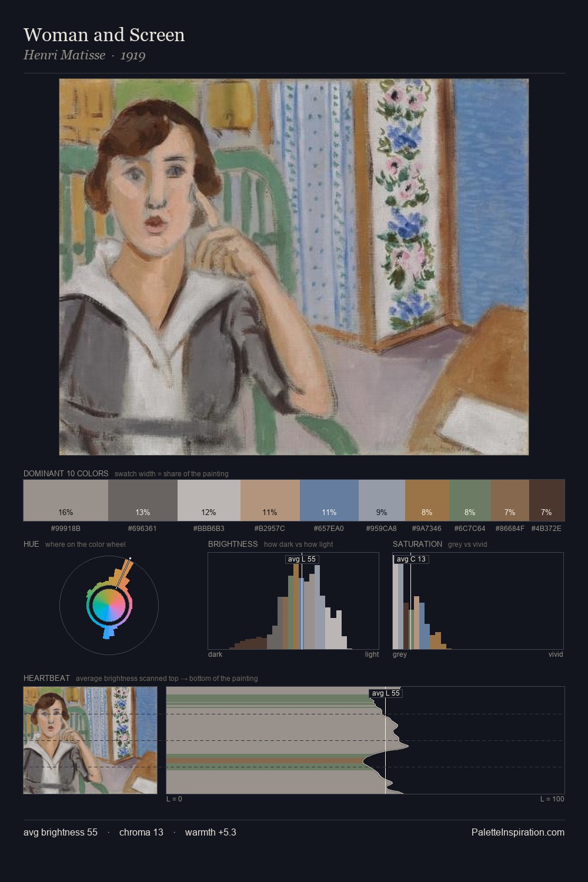
Task: Click the heartbeat brightness profile chart
Action: click(x=366, y=740)
